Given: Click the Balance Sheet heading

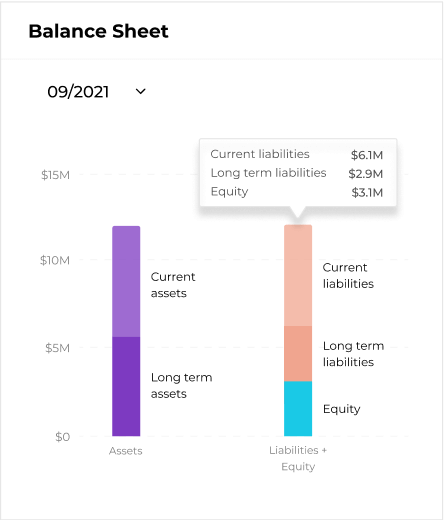Looking at the screenshot, I should click(99, 31).
